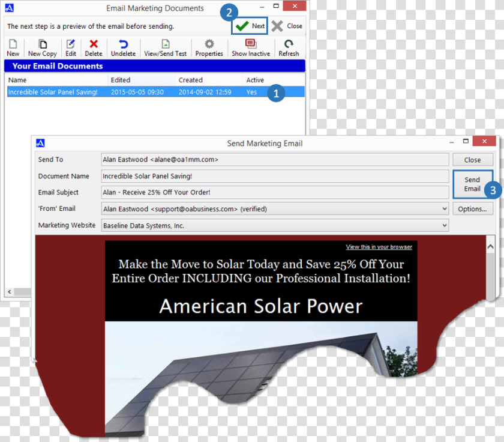Close the Email Marketing Documents wizard step
Image resolution: width=504 pixels, height=442 pixels.
[x=287, y=26]
